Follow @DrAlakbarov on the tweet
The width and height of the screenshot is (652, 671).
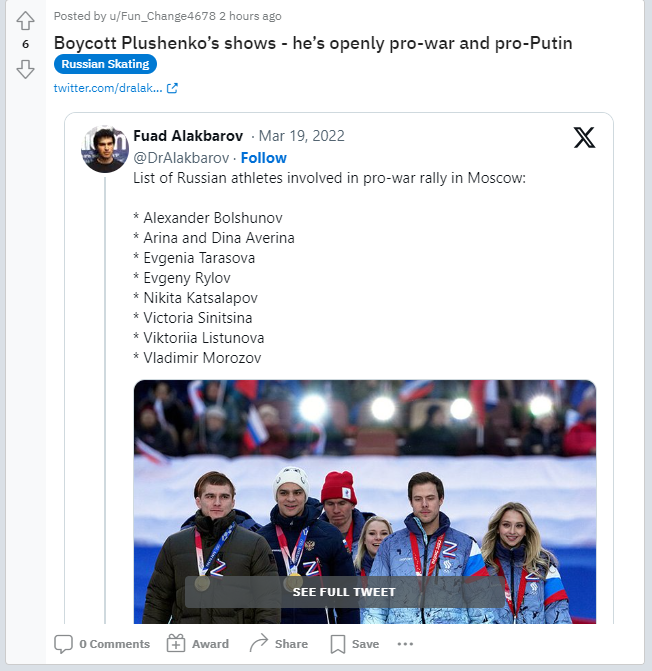[x=264, y=158]
